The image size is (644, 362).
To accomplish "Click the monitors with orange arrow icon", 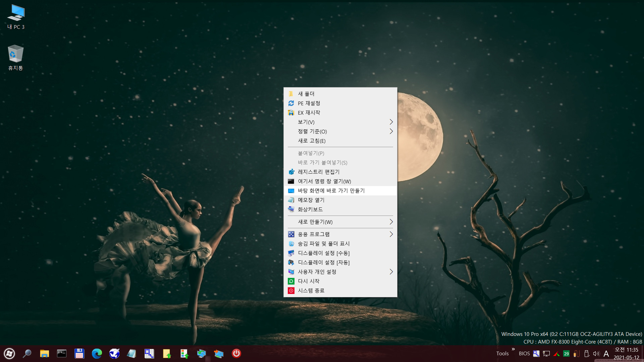I will pyautogui.click(x=219, y=354).
